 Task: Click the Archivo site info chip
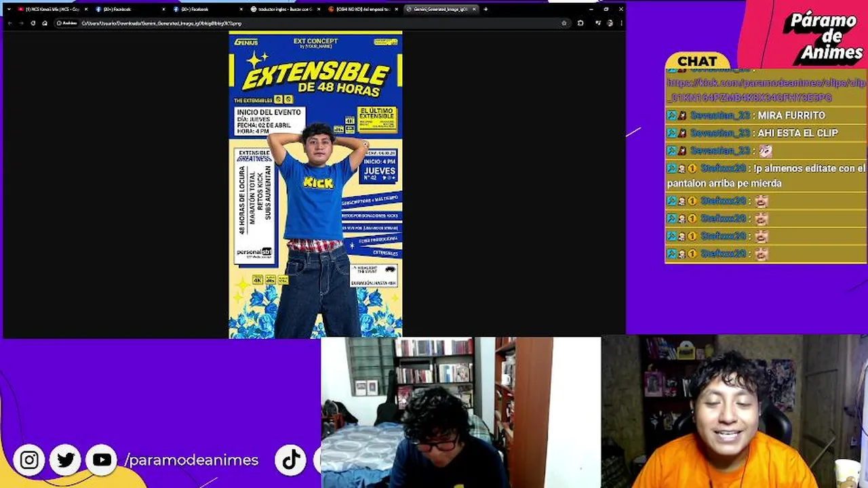(66, 23)
